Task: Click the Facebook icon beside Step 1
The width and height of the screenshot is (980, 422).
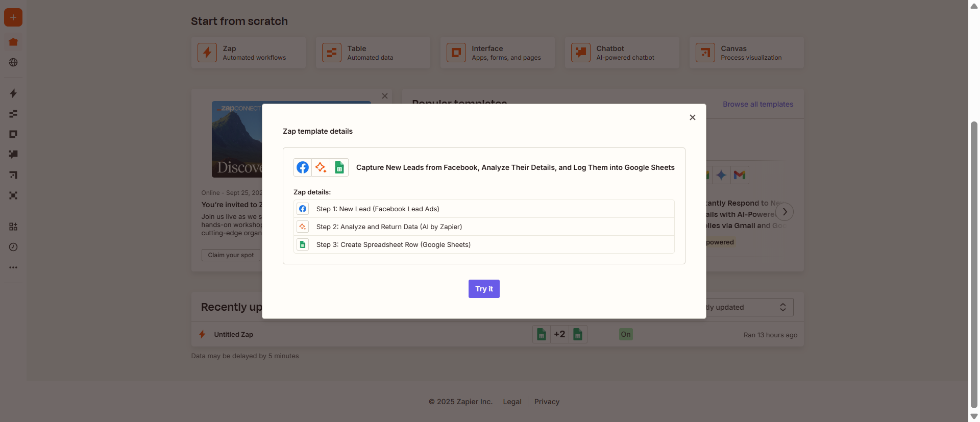Action: pos(303,209)
